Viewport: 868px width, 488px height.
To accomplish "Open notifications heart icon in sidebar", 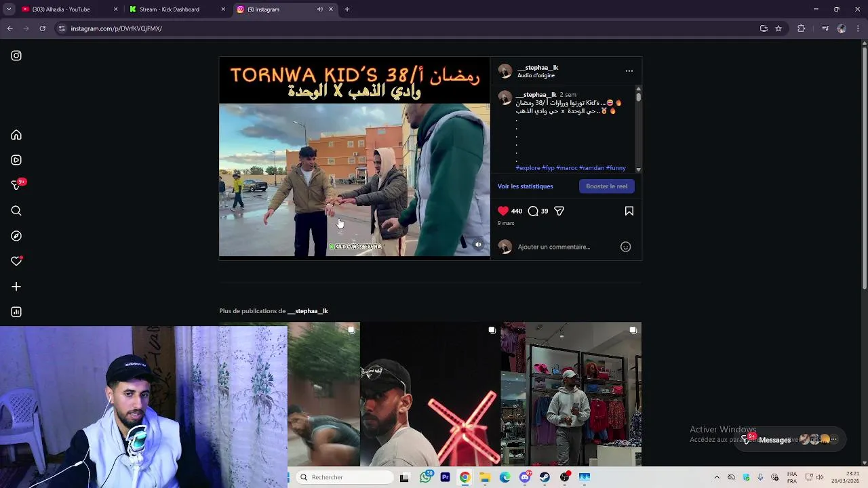I will (x=16, y=261).
